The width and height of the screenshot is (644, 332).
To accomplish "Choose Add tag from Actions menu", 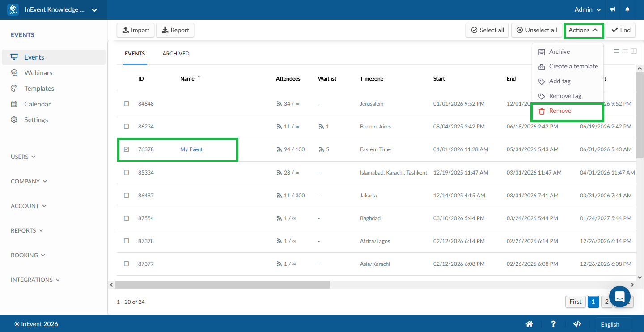I will [568, 81].
